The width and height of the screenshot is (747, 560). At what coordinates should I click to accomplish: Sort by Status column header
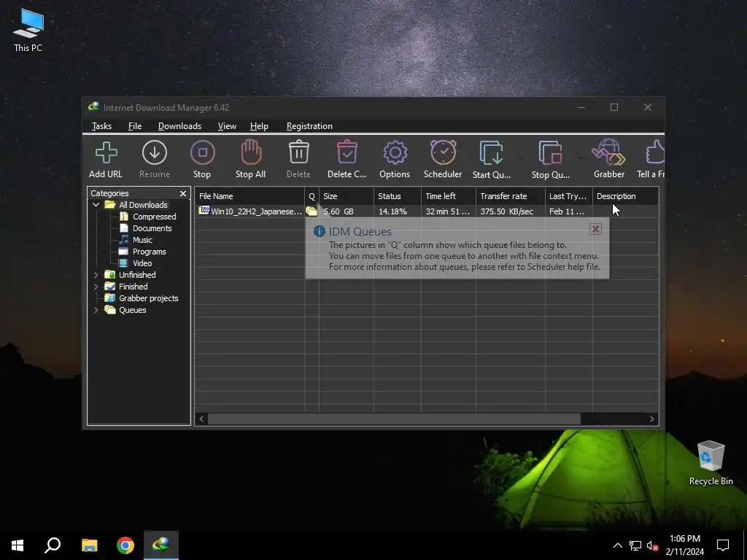click(x=398, y=196)
